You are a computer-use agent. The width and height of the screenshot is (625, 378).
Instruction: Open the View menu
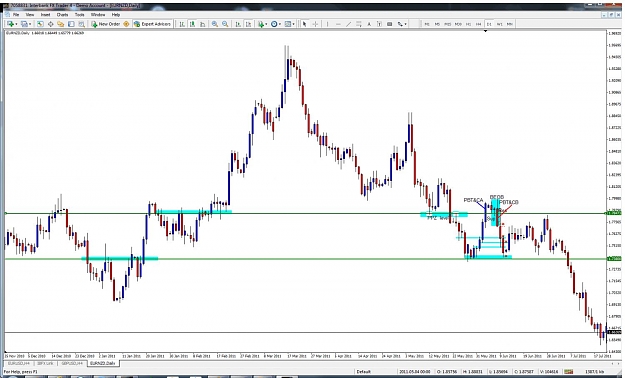pos(30,14)
